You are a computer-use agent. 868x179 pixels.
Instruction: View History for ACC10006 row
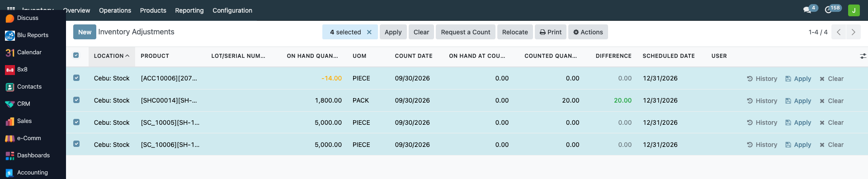pos(762,79)
